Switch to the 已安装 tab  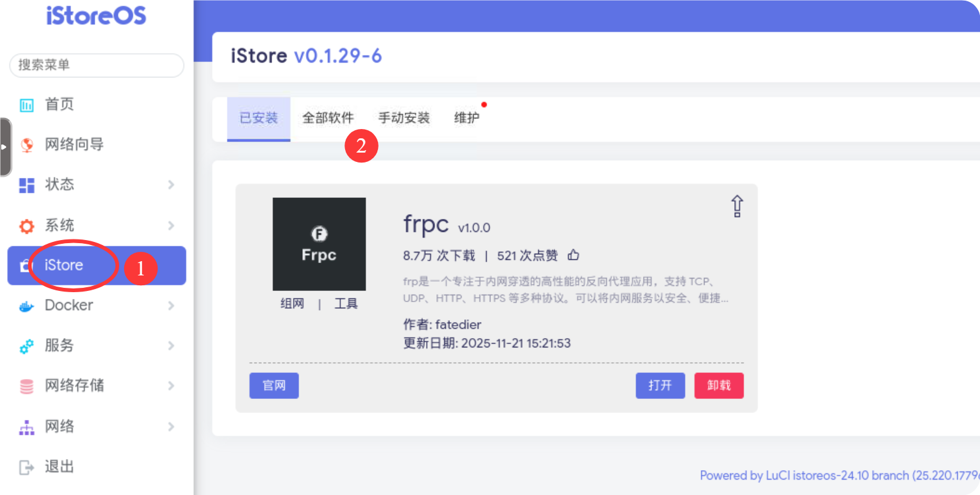pos(259,118)
